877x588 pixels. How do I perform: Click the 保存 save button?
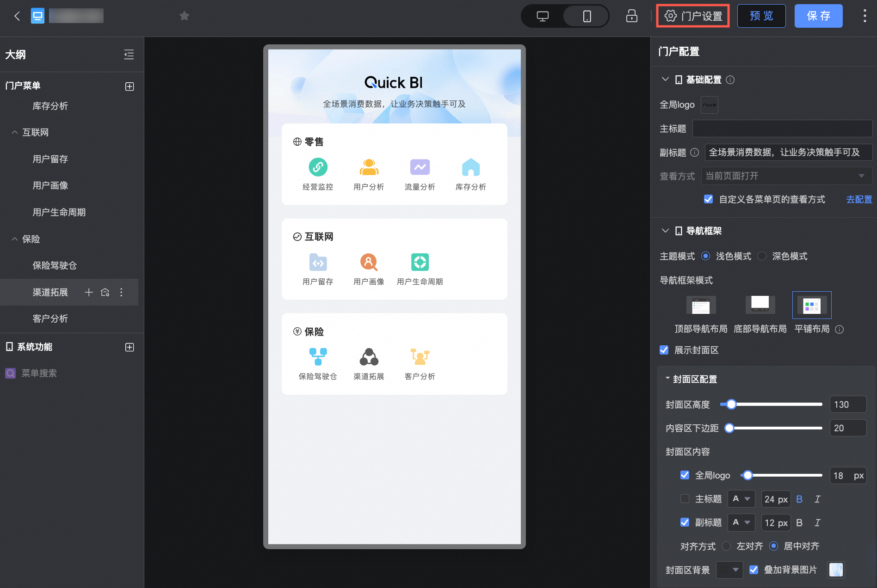tap(818, 16)
